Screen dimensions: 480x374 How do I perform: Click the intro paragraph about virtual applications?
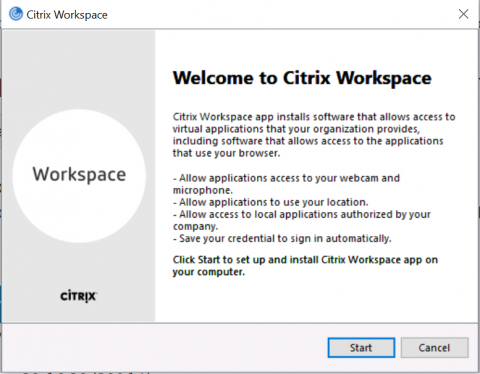pyautogui.click(x=314, y=135)
